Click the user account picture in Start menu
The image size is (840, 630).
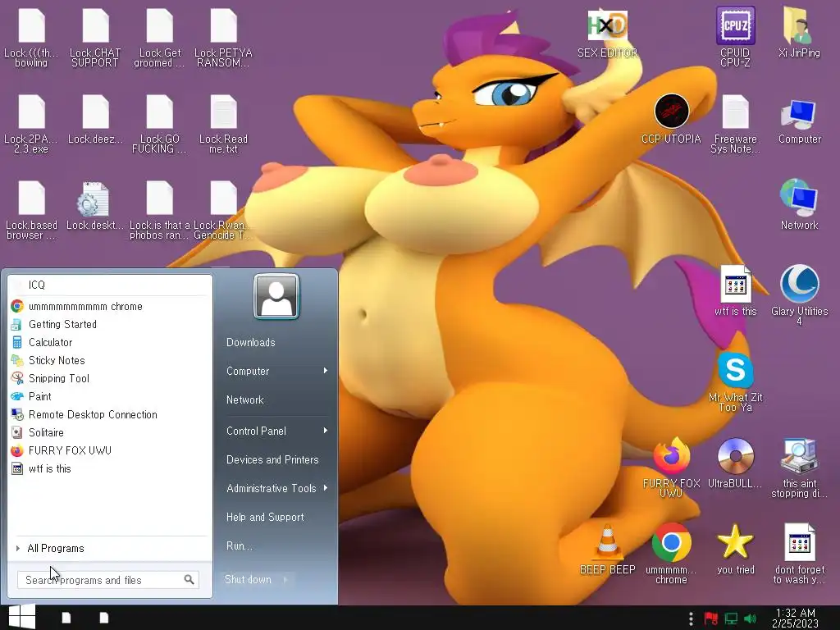(x=276, y=296)
